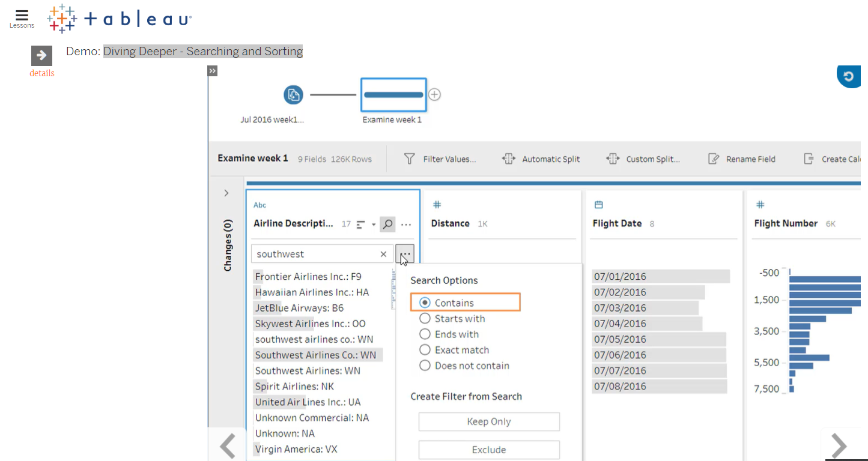The width and height of the screenshot is (868, 461).
Task: Click the Flight Date field header
Action: [617, 223]
